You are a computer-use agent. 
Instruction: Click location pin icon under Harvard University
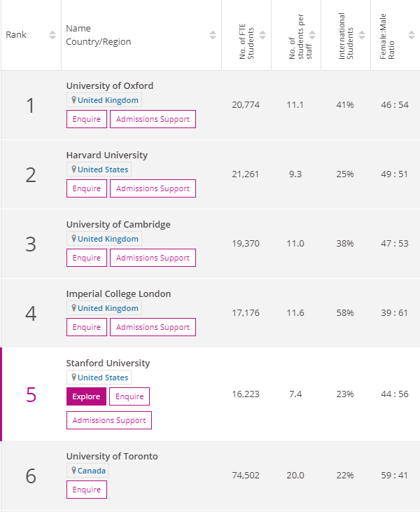click(73, 169)
